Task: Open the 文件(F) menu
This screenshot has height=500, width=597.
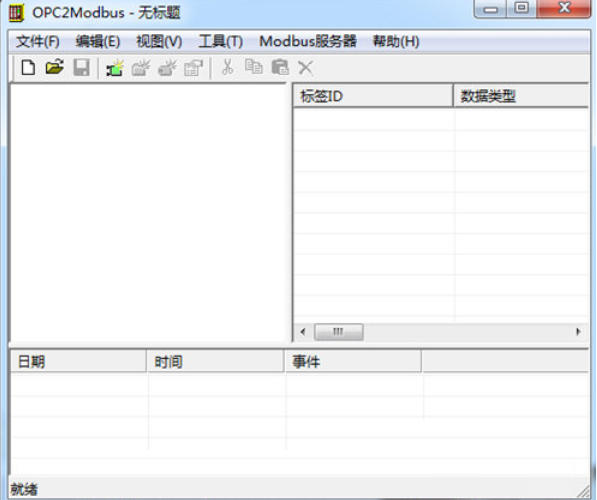Action: click(x=38, y=41)
